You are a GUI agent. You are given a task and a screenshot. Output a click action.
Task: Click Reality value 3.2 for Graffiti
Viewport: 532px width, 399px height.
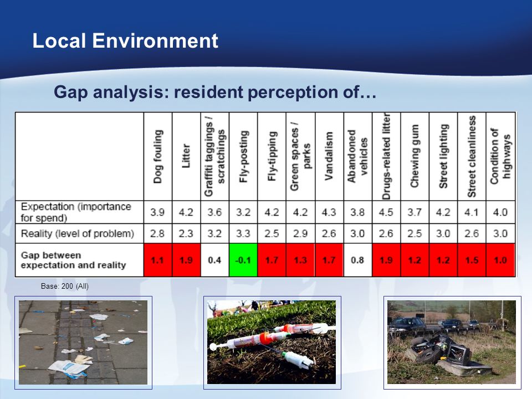point(214,233)
